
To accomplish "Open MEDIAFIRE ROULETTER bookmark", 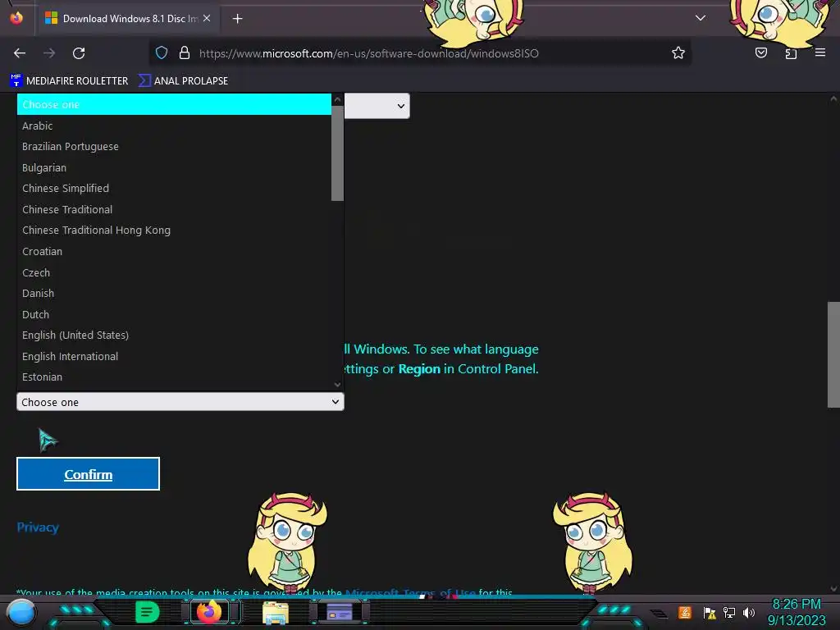I will [69, 81].
